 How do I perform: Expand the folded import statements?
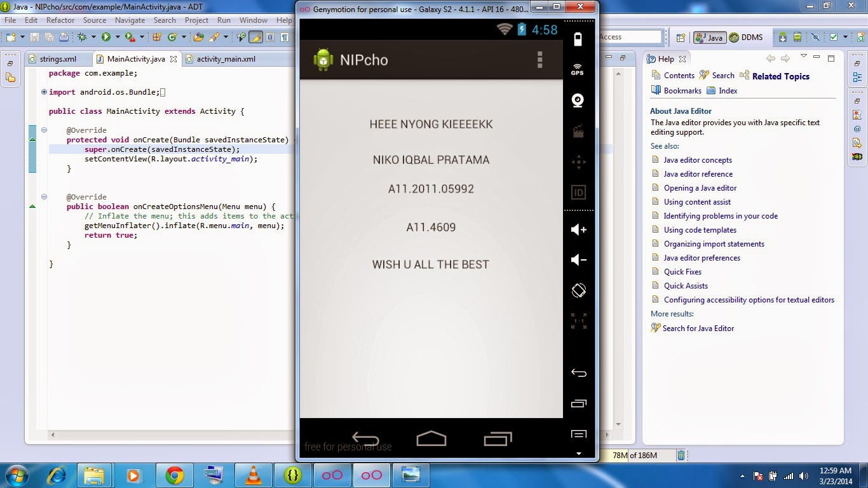coord(44,92)
